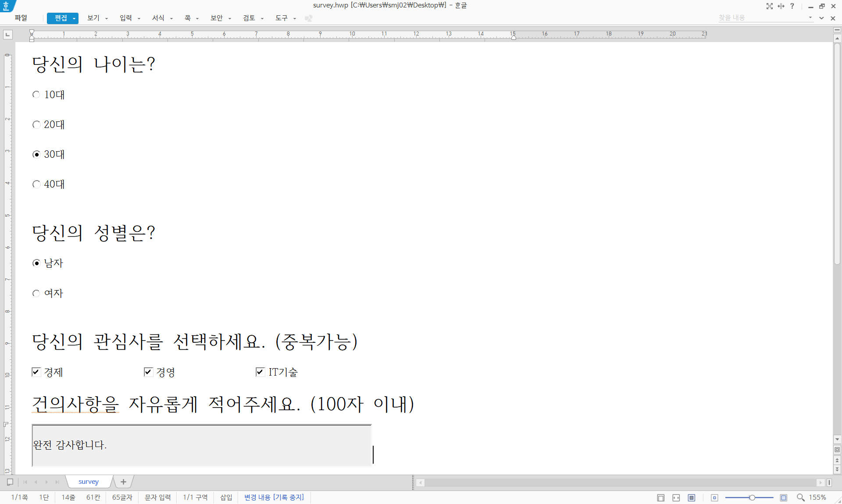The height and width of the screenshot is (504, 842).
Task: Click the full screen icon in title bar
Action: click(769, 6)
